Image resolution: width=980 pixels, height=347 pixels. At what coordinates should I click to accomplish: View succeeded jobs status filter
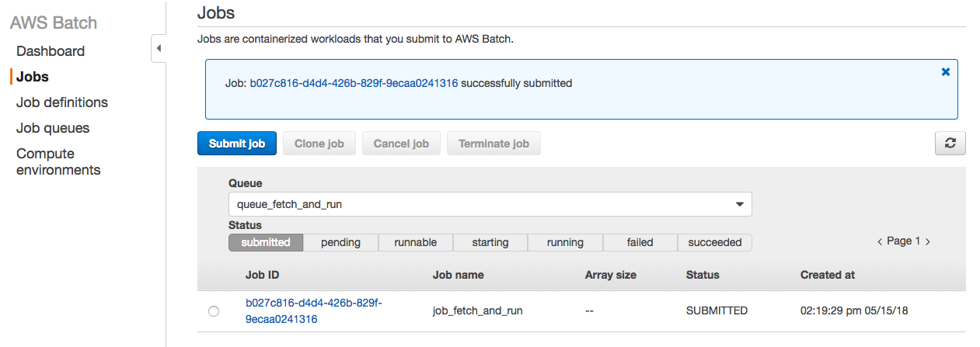pyautogui.click(x=714, y=242)
